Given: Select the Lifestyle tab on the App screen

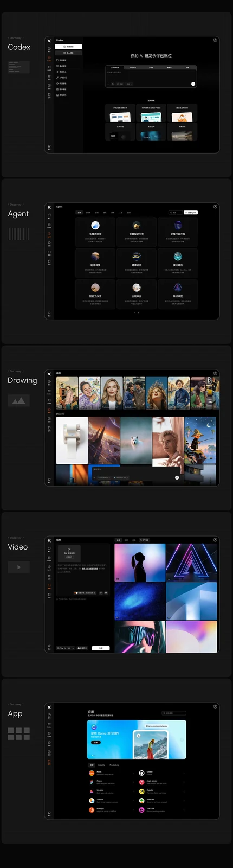Looking at the screenshot, I should tap(101, 765).
